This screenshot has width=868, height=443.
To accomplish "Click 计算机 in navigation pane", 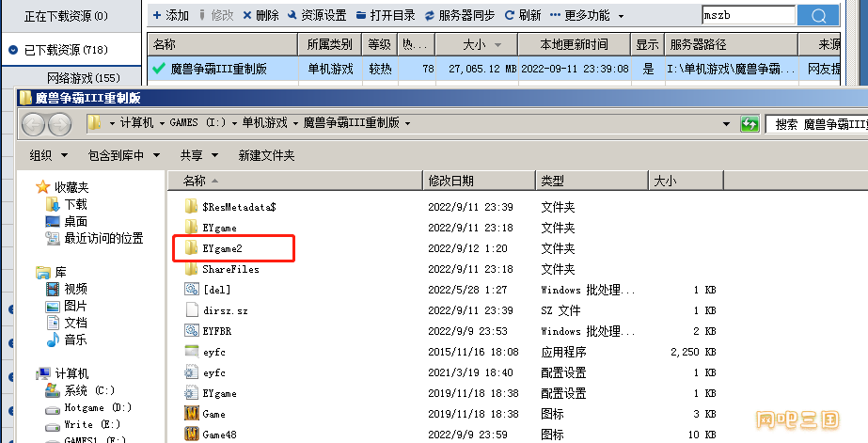I will [x=71, y=373].
